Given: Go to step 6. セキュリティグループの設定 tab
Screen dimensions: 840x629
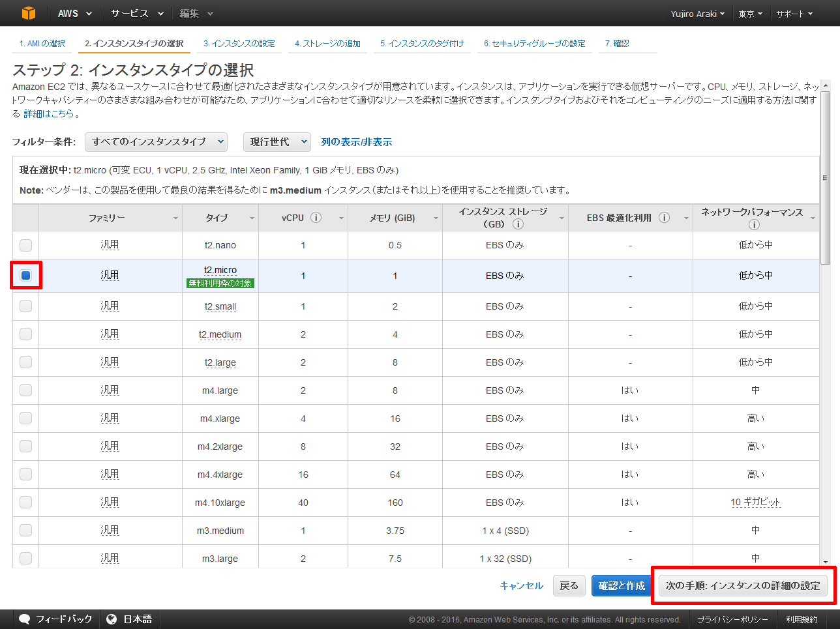Looking at the screenshot, I should tap(535, 44).
